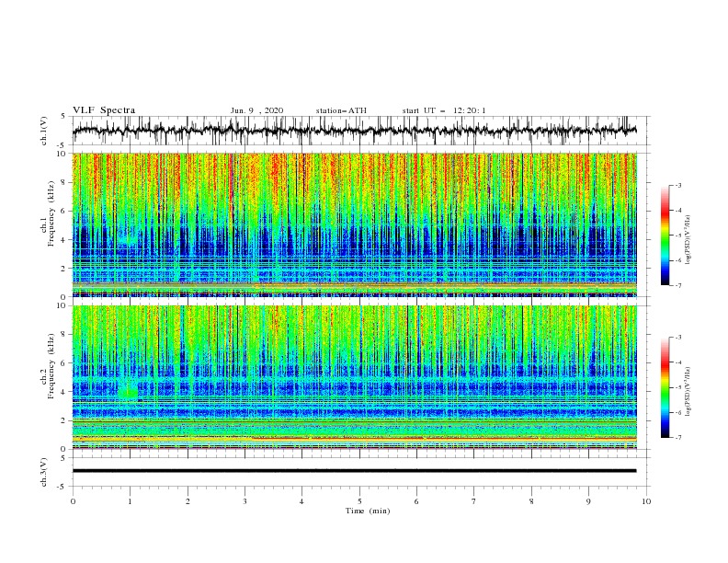This screenshot has width=728, height=563.
Task: Click the lower colorbar beside the ch.2 spectrogram
Action: (665, 387)
